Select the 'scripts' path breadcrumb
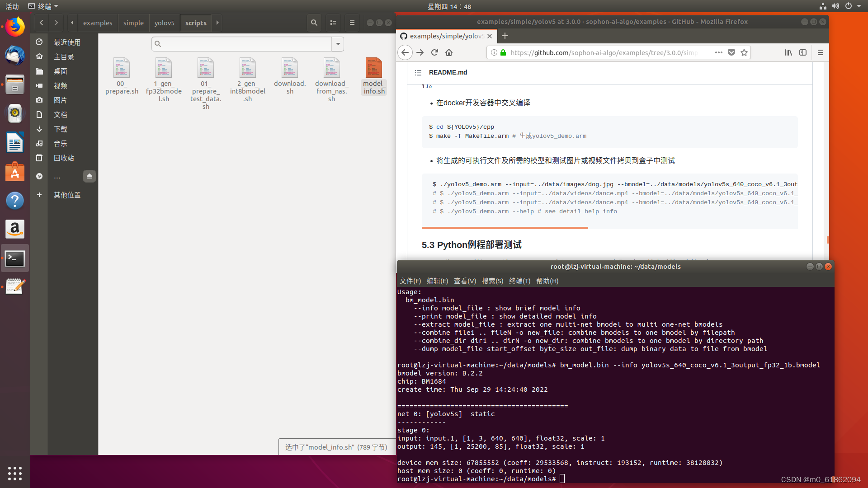The width and height of the screenshot is (868, 488). (x=196, y=23)
